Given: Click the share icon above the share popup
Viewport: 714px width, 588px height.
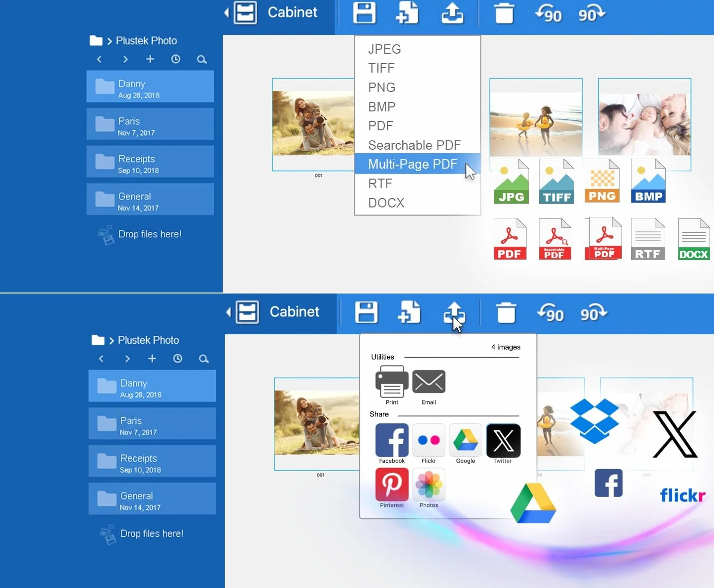Looking at the screenshot, I should point(454,313).
